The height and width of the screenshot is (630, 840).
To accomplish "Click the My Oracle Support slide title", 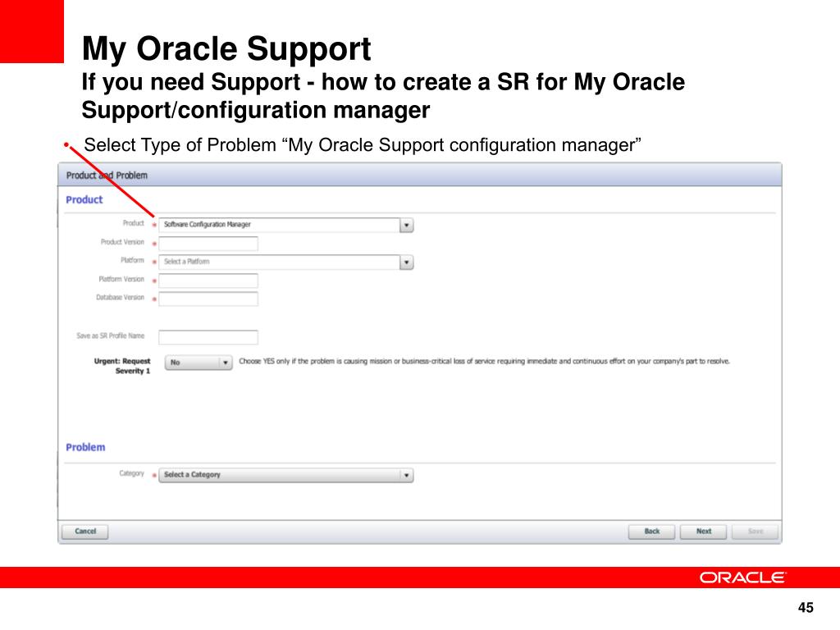I will [226, 48].
